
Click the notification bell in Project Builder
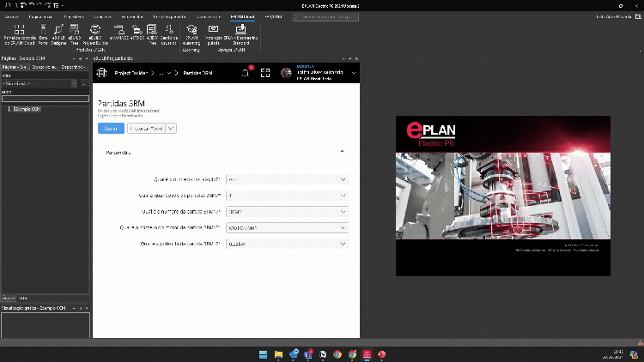click(246, 73)
